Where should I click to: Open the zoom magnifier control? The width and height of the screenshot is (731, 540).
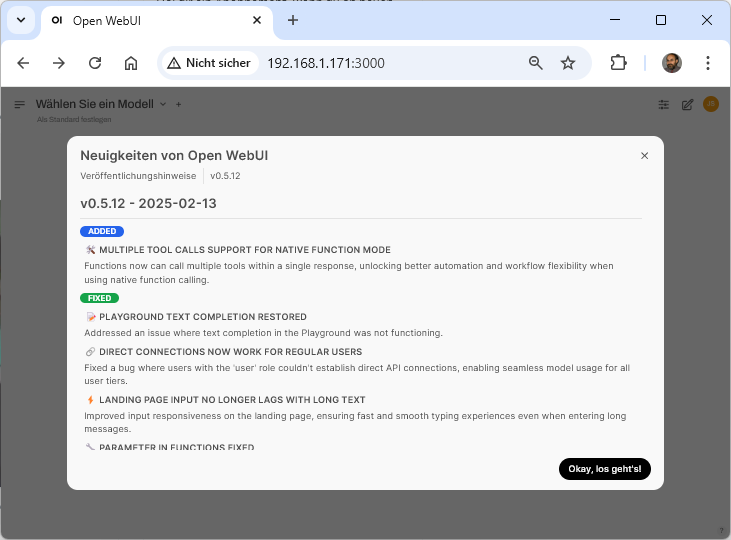(x=536, y=63)
